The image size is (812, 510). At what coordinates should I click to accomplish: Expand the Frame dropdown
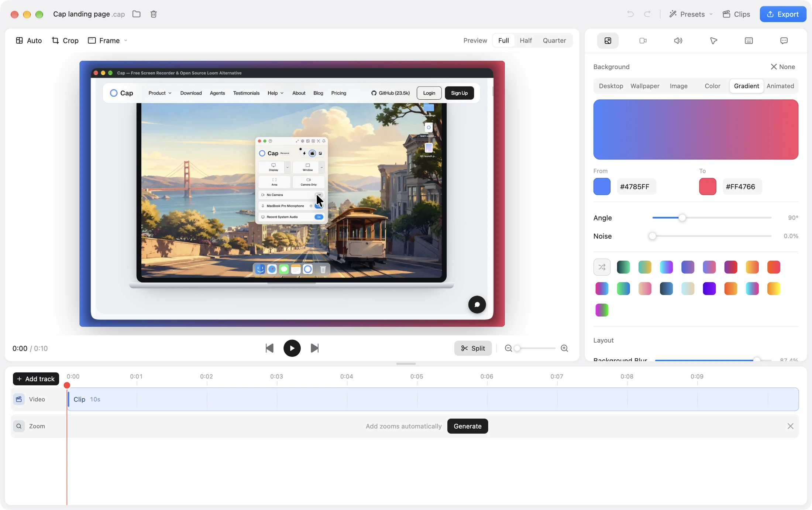point(108,41)
